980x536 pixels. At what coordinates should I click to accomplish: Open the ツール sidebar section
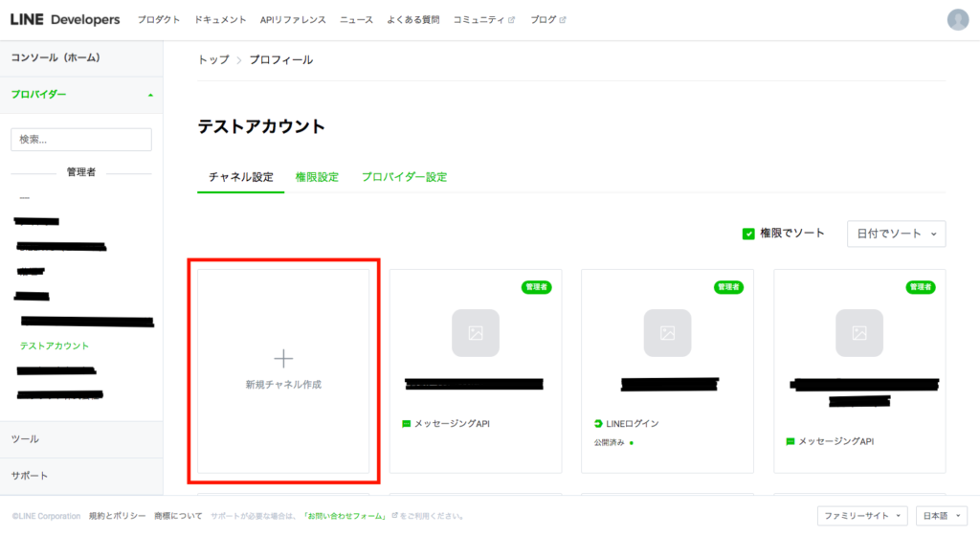pos(81,439)
